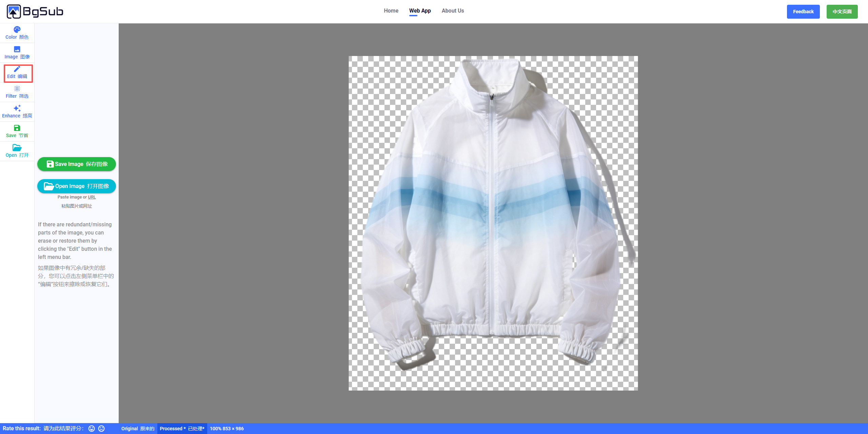Open the Filter options
The width and height of the screenshot is (868, 434).
(17, 92)
